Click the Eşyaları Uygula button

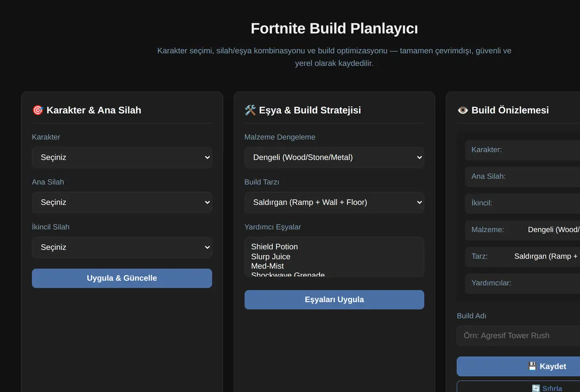point(334,300)
